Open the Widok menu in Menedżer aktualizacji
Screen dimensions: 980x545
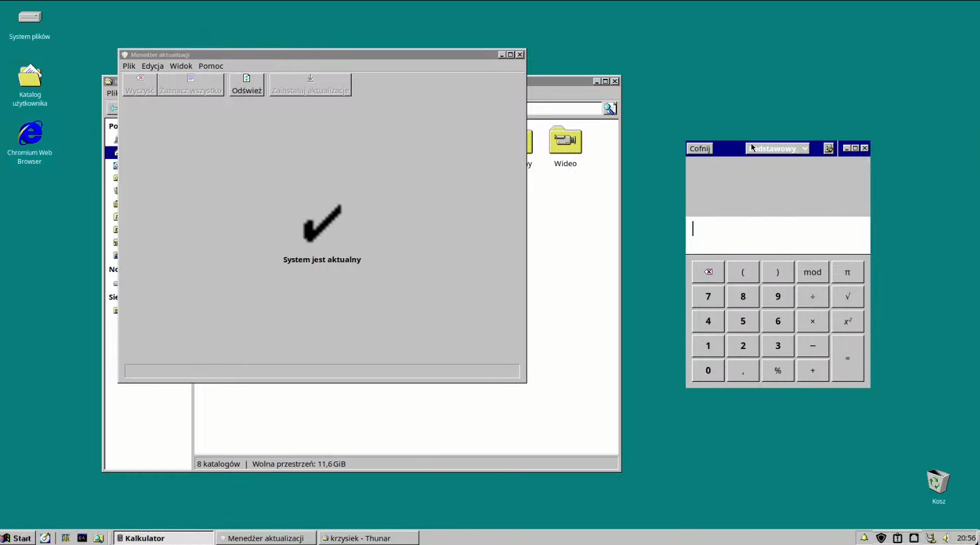(181, 66)
